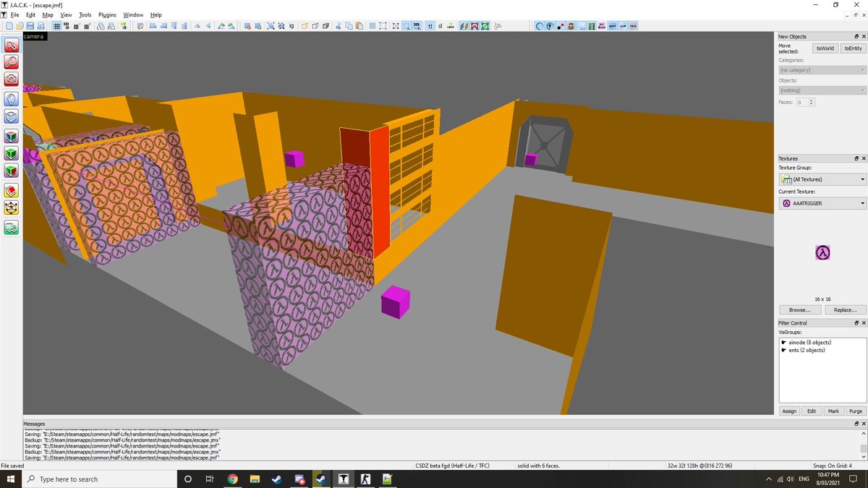The height and width of the screenshot is (488, 868).
Task: Open Steam from the taskbar
Action: pos(277,479)
